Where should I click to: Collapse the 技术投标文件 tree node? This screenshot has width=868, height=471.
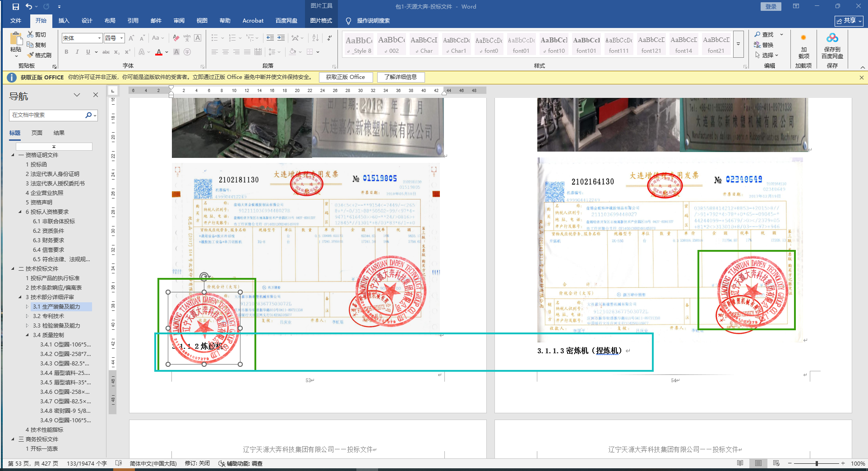tap(13, 268)
